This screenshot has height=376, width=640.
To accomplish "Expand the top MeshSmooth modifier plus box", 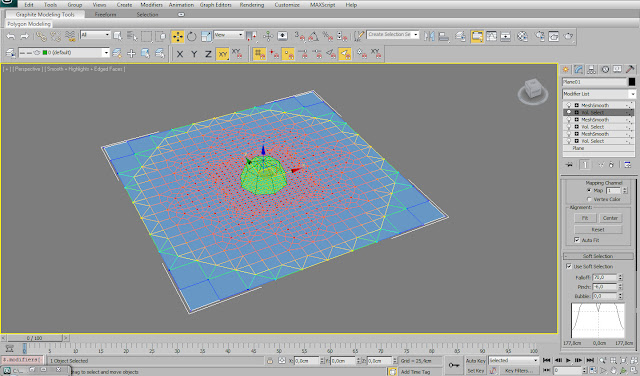I will (x=576, y=105).
